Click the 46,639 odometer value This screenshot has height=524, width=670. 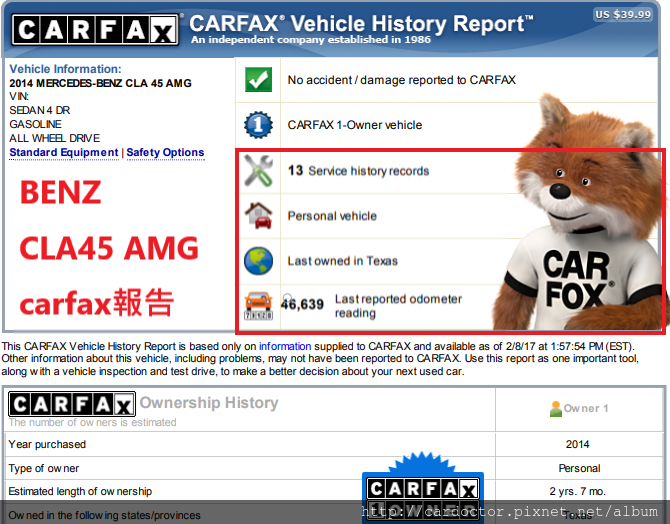pyautogui.click(x=302, y=304)
